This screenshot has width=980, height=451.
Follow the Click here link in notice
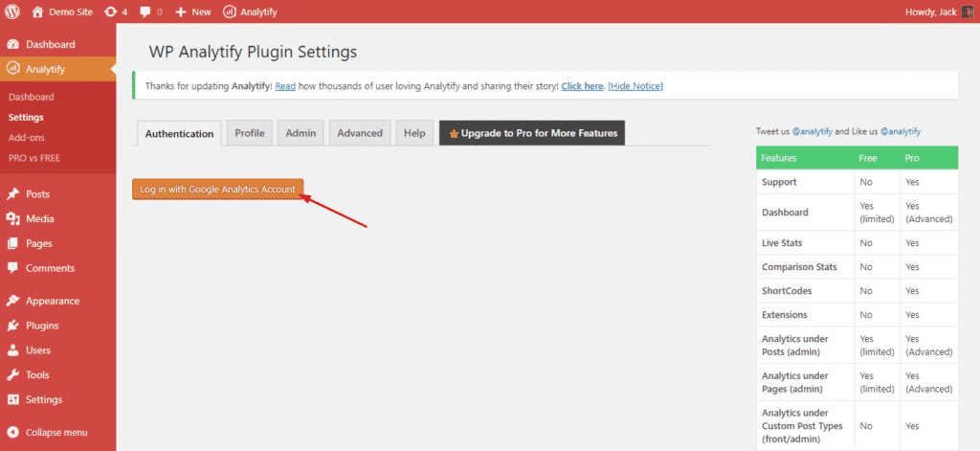(x=582, y=85)
